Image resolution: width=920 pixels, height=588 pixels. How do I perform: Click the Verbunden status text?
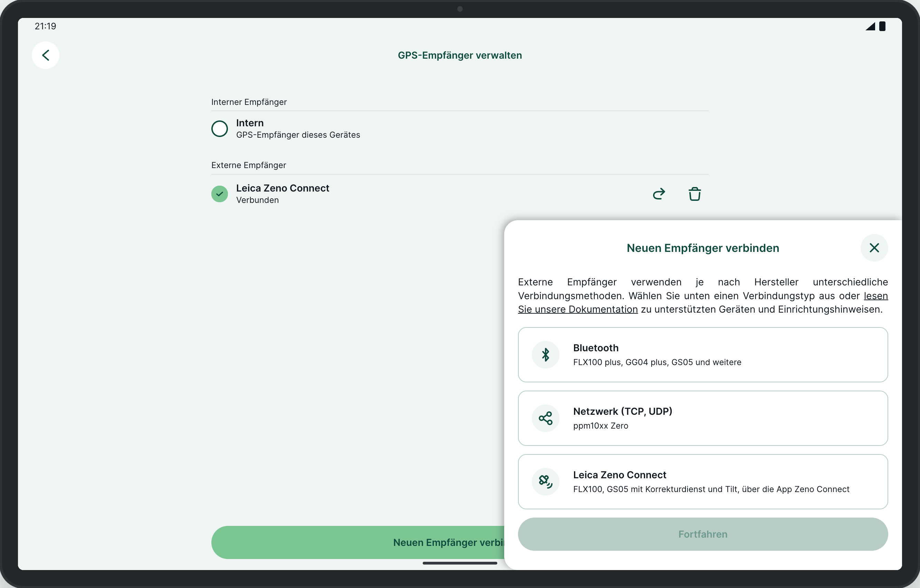257,200
